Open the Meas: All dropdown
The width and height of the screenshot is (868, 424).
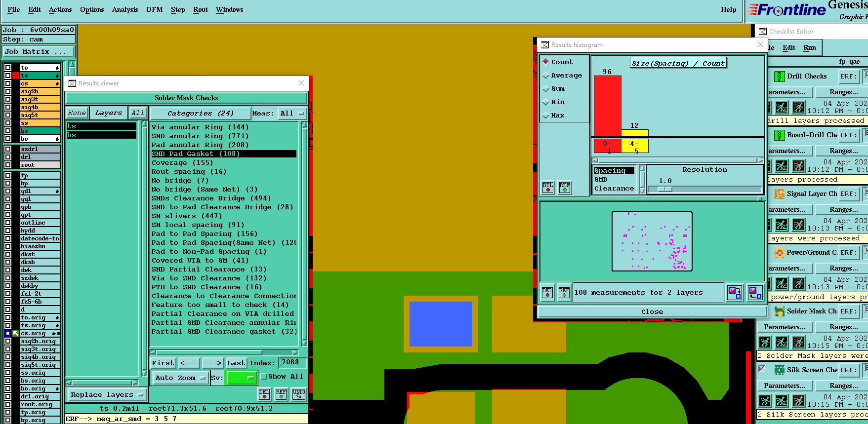click(292, 113)
